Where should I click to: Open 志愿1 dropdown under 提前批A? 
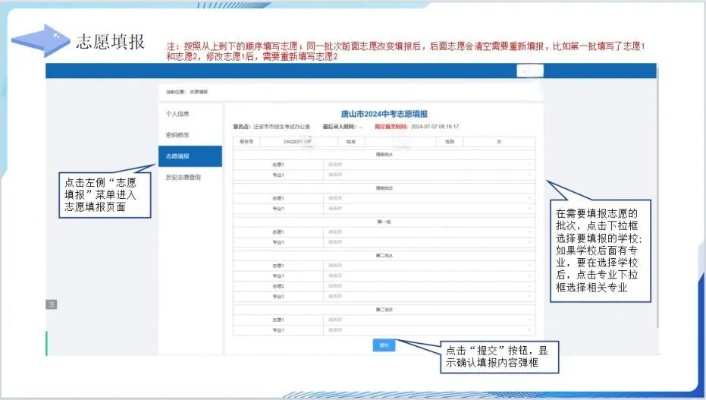click(x=429, y=164)
